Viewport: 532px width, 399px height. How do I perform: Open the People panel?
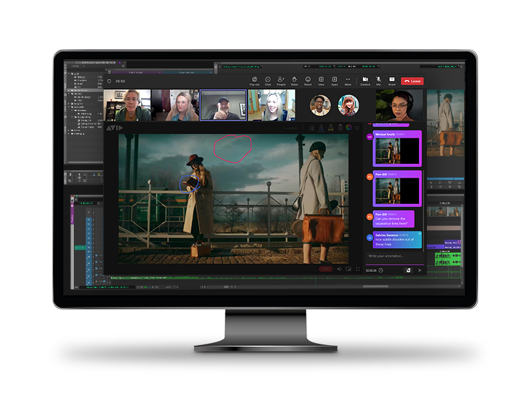point(280,80)
